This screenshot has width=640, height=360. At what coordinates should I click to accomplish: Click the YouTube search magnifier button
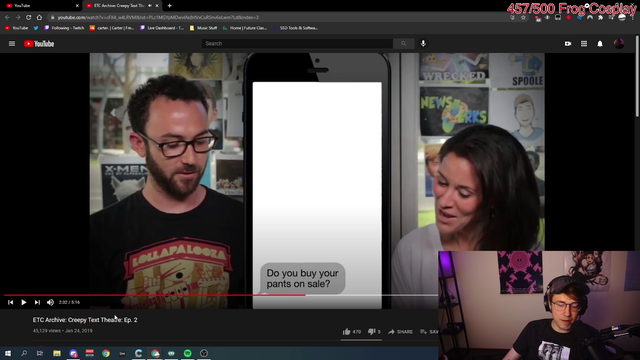pos(404,44)
